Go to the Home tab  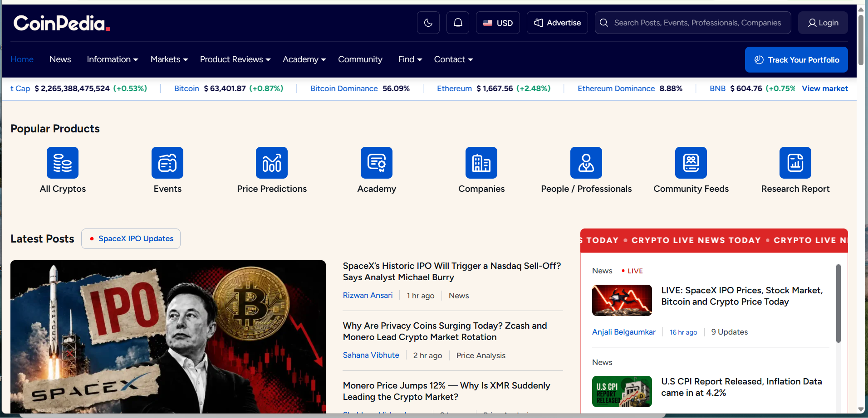22,59
